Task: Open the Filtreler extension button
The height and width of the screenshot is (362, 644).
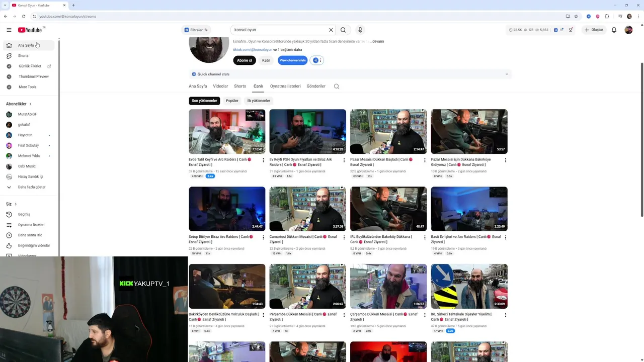Action: (x=197, y=30)
